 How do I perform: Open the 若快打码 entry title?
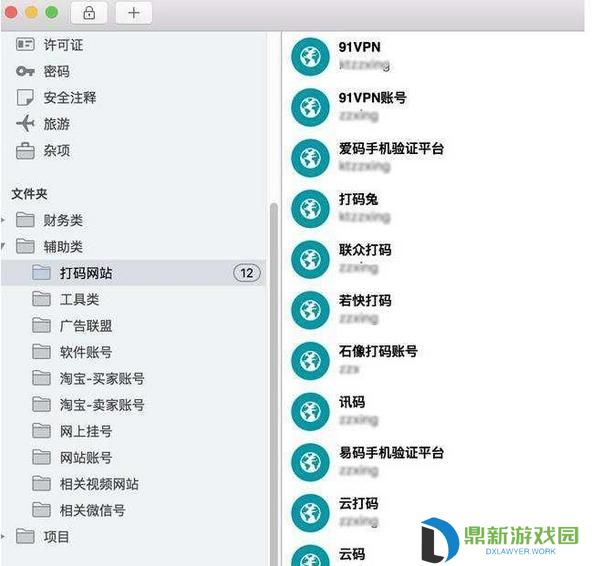tap(365, 300)
